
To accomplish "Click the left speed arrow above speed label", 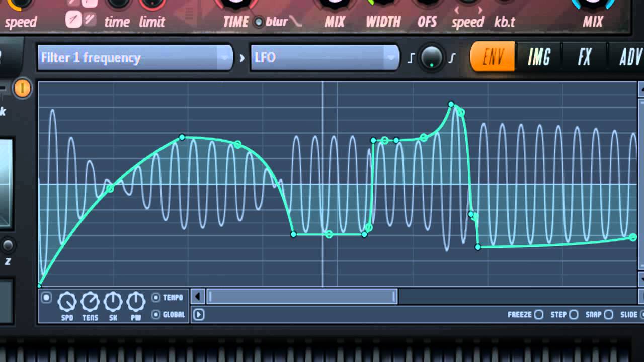I will pos(457,10).
